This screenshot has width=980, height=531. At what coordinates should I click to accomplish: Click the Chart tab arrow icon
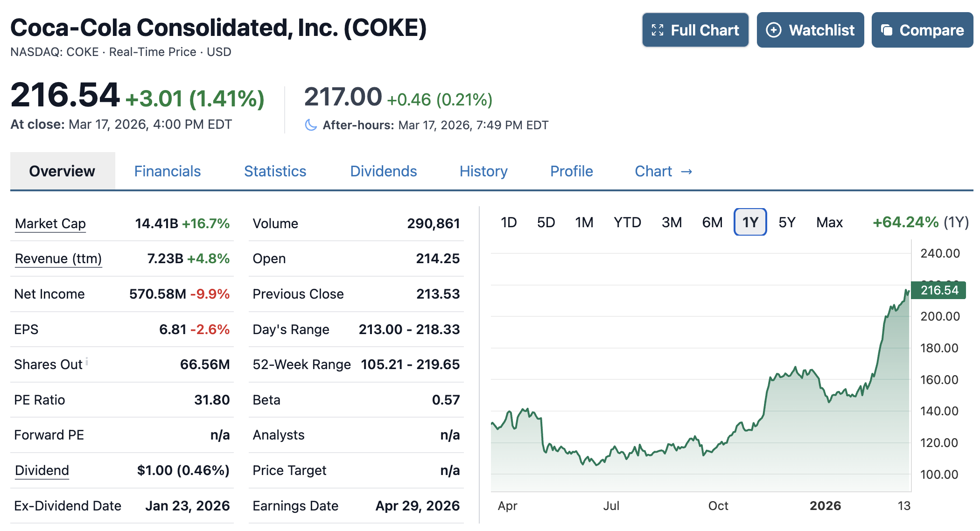(x=686, y=172)
